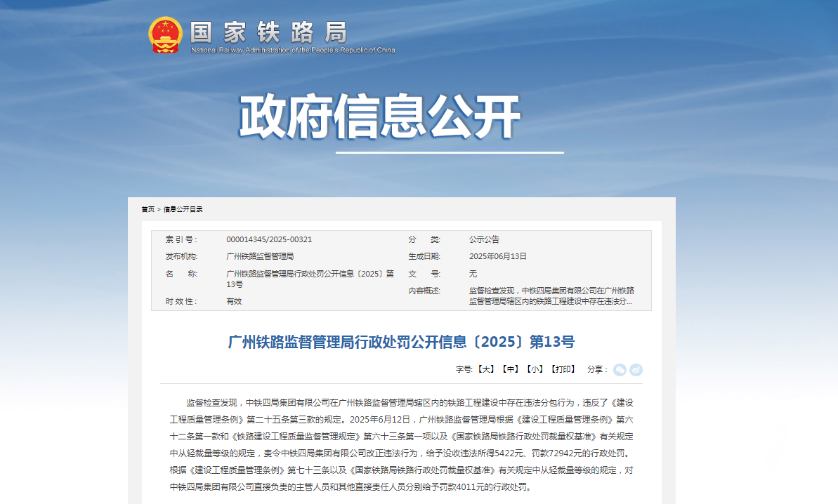Set font size to 大
The image size is (838, 504).
[x=485, y=369]
